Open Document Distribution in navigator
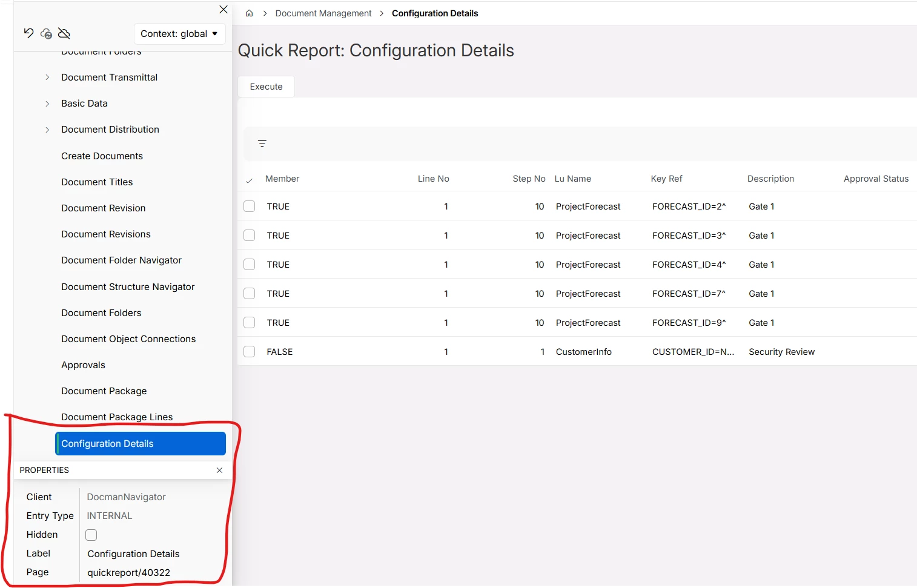This screenshot has height=588, width=917. pyautogui.click(x=110, y=130)
